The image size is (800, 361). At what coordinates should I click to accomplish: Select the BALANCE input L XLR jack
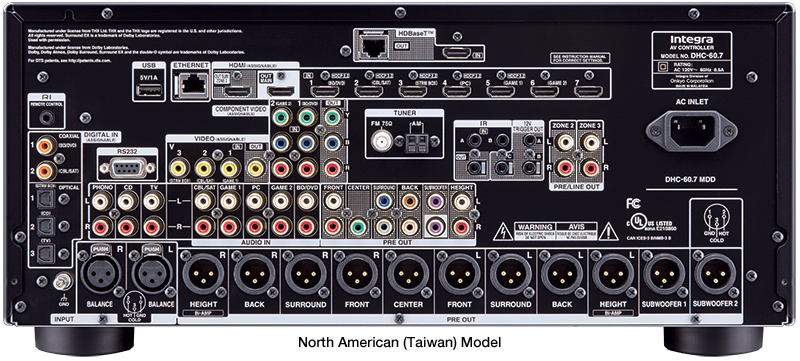pyautogui.click(x=152, y=273)
